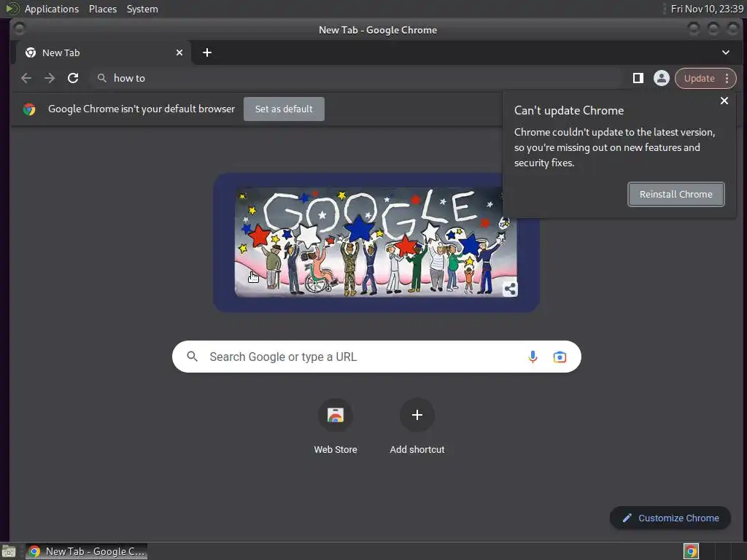Open the Veterans Day Google Doodle
The width and height of the screenshot is (747, 560).
click(376, 242)
